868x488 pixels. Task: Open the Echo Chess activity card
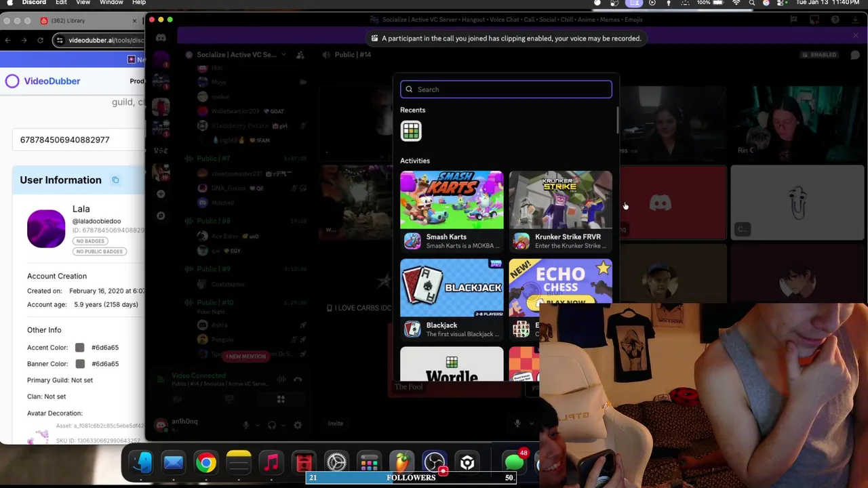560,288
